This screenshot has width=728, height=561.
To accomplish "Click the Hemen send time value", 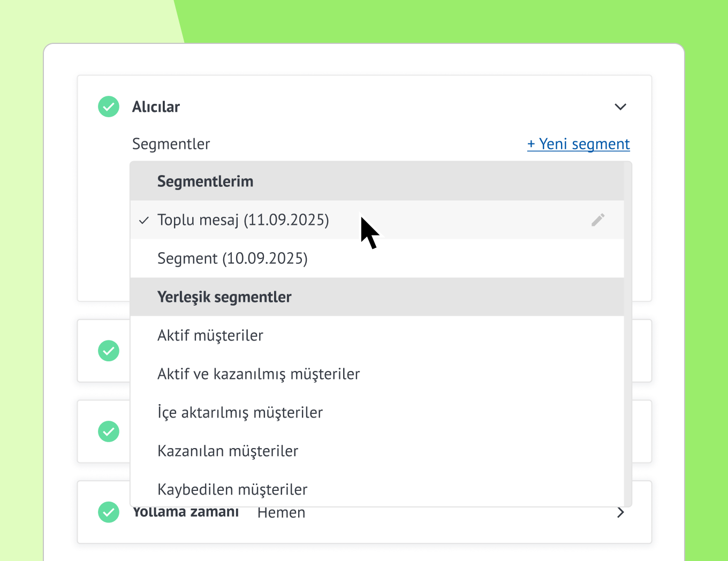I will click(281, 513).
